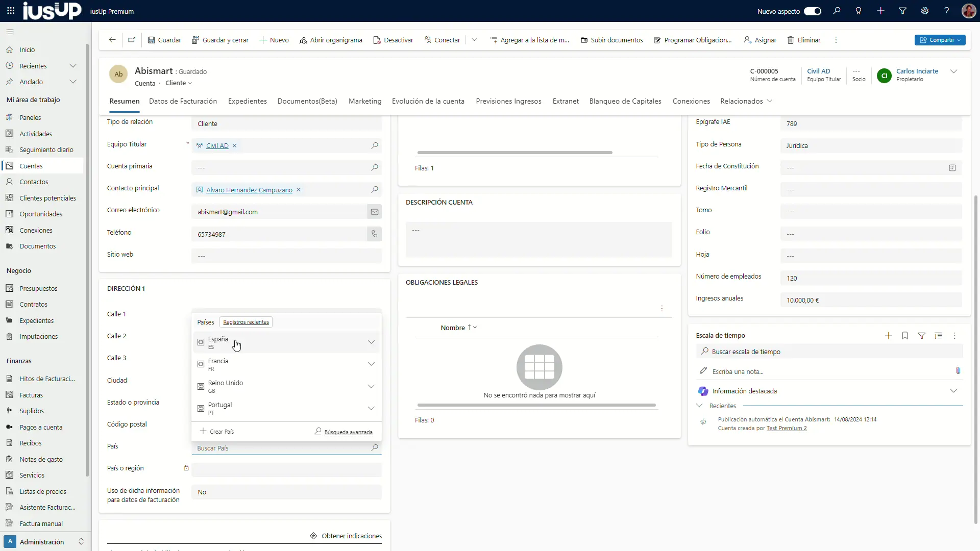980x551 pixels.
Task: Click the bookmark icon in Escala de tiempo
Action: click(x=904, y=336)
